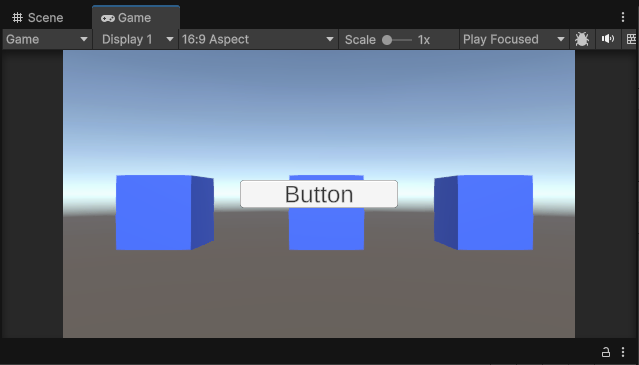639x365 pixels.
Task: Click the left blue cube
Action: pos(165,212)
